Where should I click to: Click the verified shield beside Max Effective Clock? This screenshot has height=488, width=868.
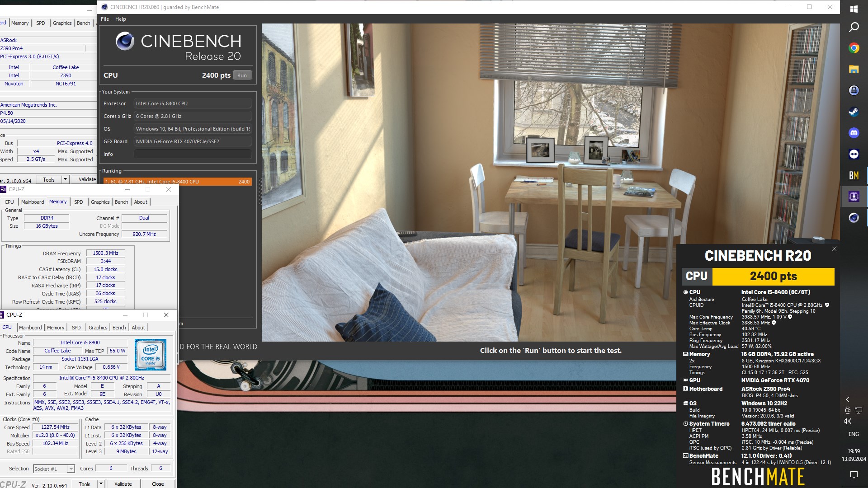click(x=774, y=323)
